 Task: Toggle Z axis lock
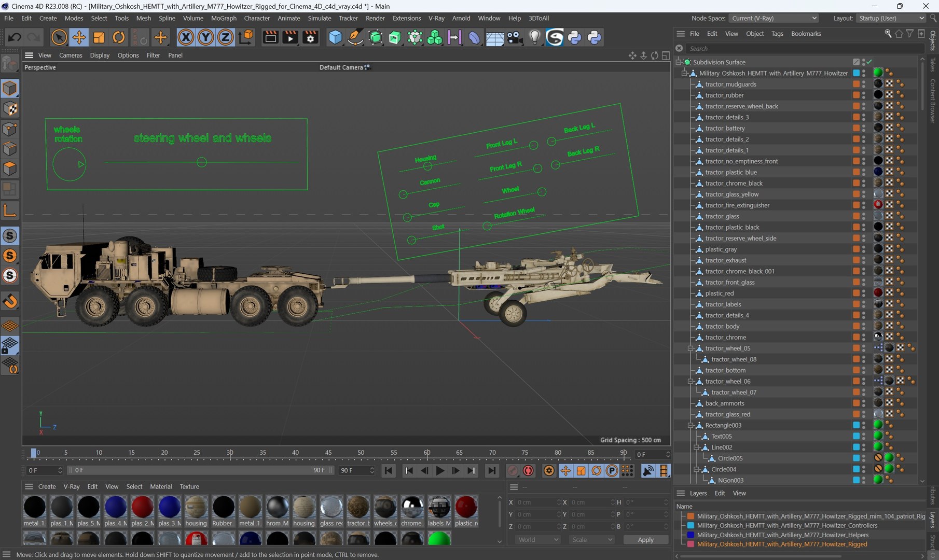225,37
